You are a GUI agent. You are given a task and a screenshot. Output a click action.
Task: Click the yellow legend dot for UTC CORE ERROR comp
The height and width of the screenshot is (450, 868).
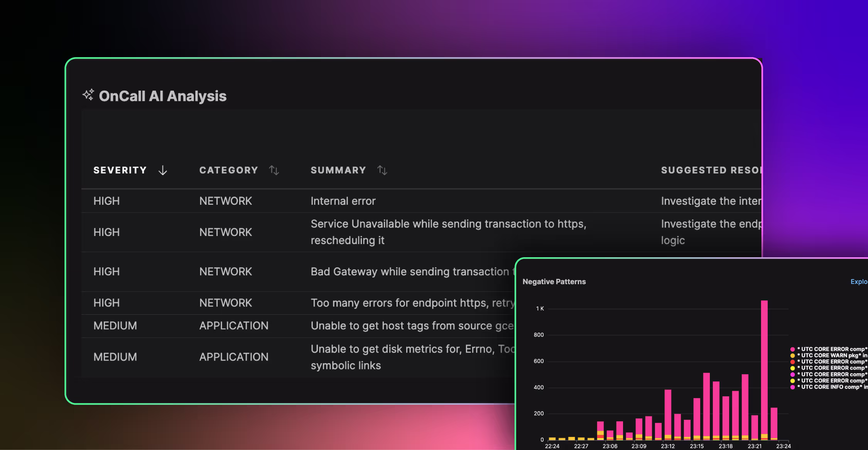(793, 368)
